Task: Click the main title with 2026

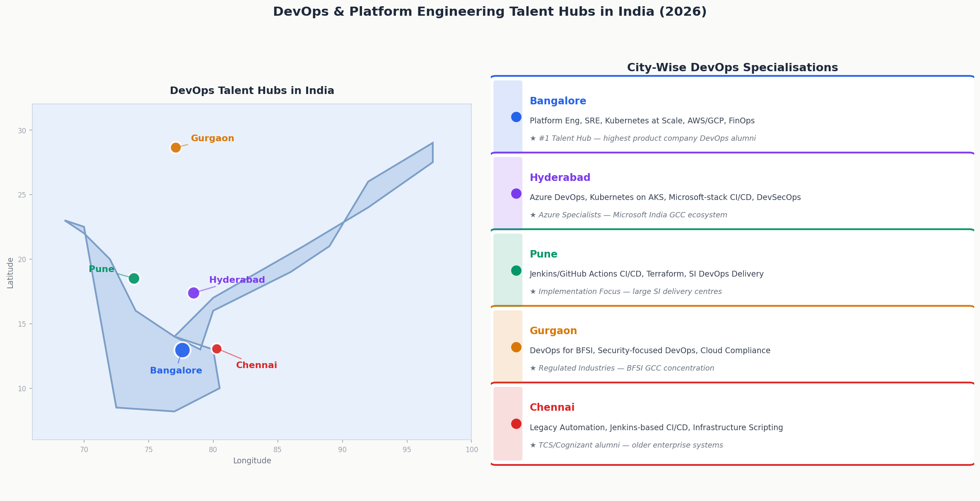Action: [490, 12]
